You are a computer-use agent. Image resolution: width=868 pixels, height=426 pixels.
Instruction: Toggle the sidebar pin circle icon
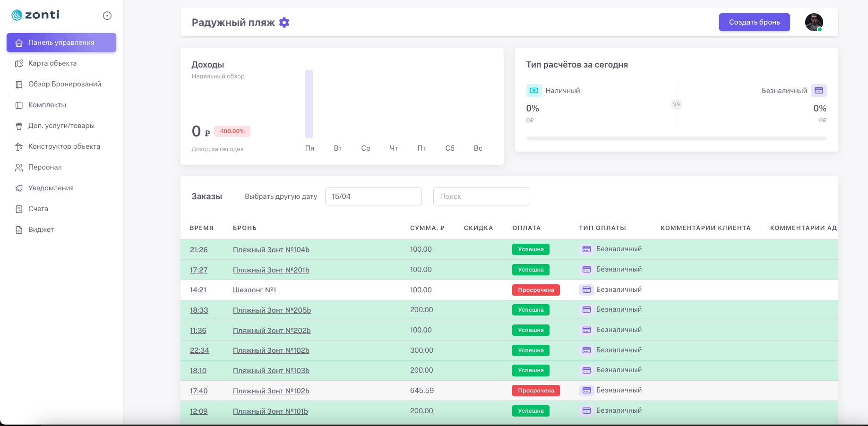point(107,16)
